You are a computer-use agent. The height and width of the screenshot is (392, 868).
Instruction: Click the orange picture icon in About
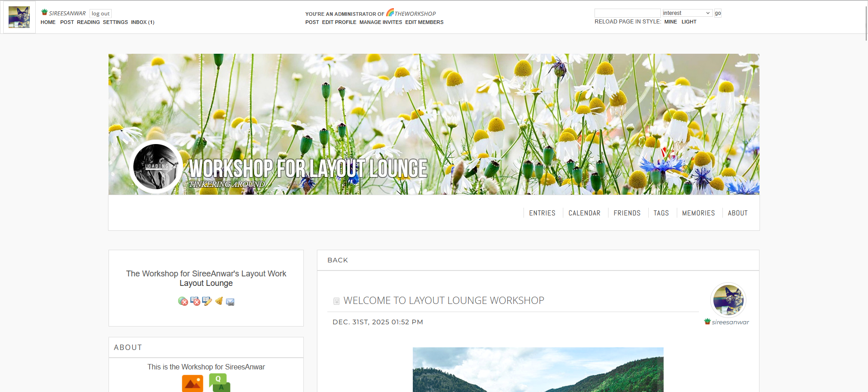click(x=193, y=383)
